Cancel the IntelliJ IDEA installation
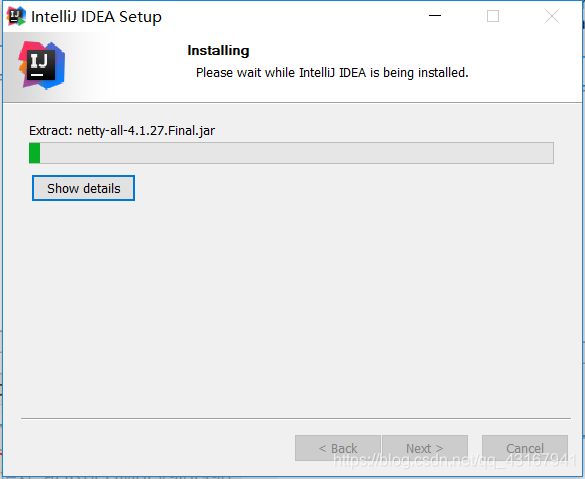The image size is (585, 479). 525,448
